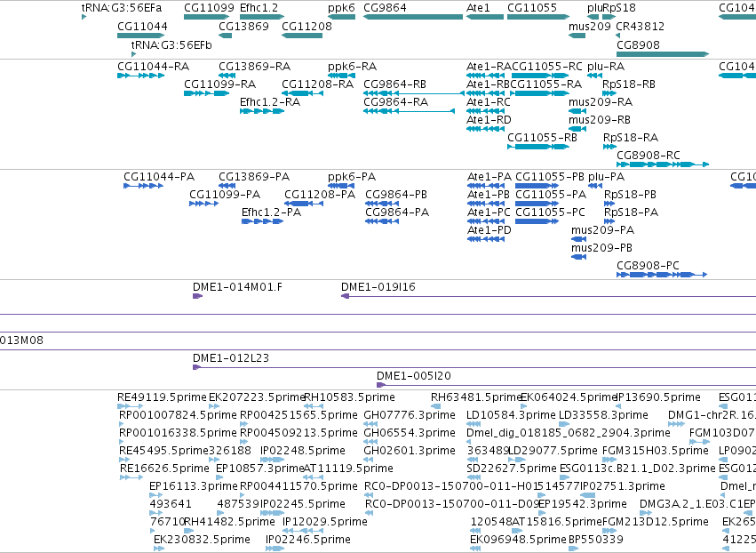Open the DME1-005I20 clone label
This screenshot has width=756, height=553.
tap(414, 376)
